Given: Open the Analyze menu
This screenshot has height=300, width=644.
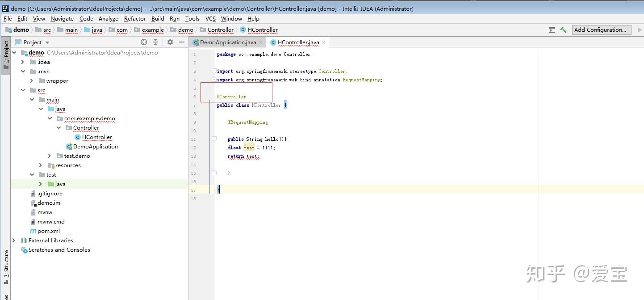Looking at the screenshot, I should (109, 19).
